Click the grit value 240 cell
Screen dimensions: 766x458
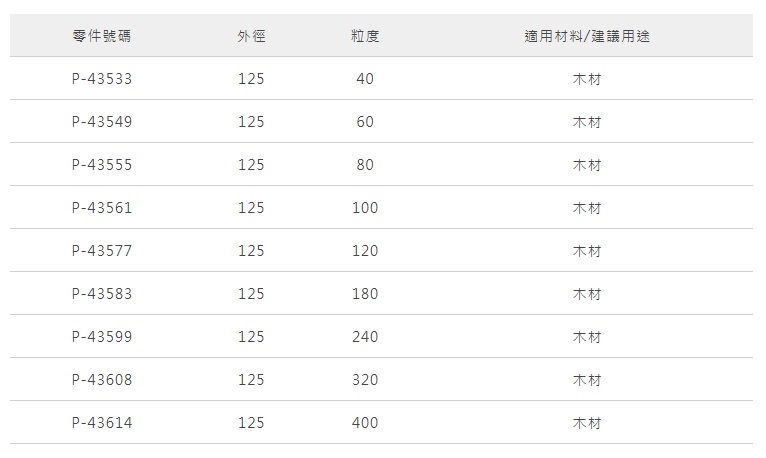(365, 337)
